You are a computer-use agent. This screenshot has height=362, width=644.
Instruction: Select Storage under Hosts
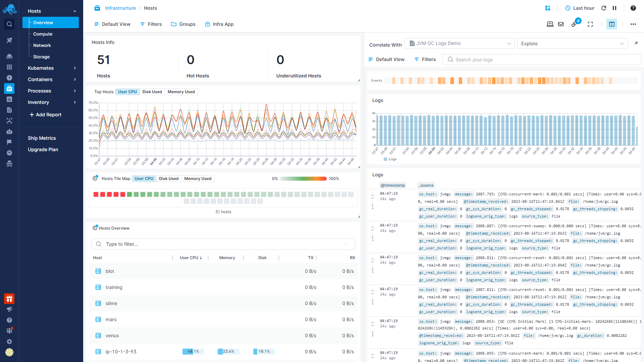click(41, 57)
